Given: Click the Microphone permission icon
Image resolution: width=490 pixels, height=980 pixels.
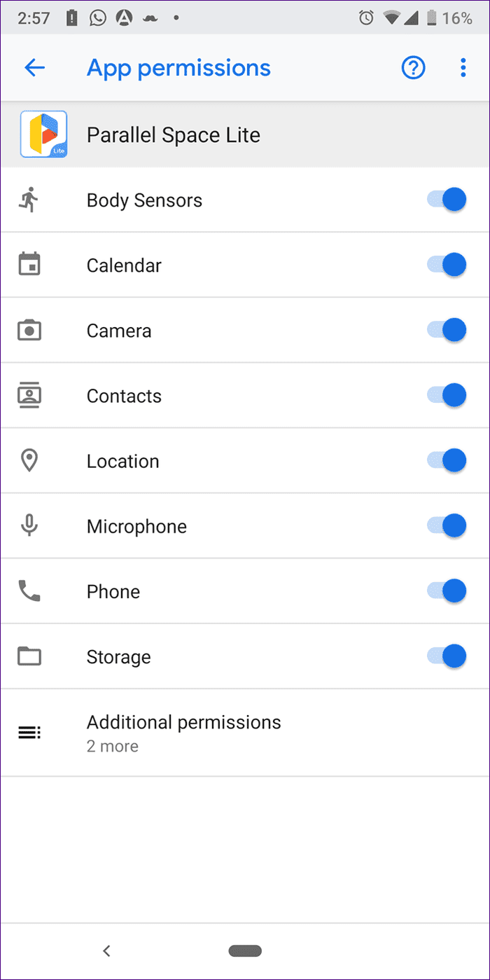Looking at the screenshot, I should 29,525.
